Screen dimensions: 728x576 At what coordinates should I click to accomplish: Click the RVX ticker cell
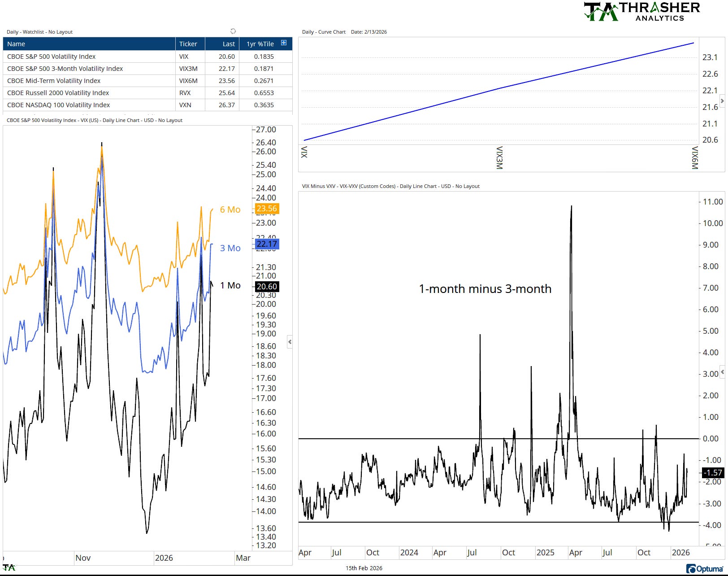coord(190,93)
